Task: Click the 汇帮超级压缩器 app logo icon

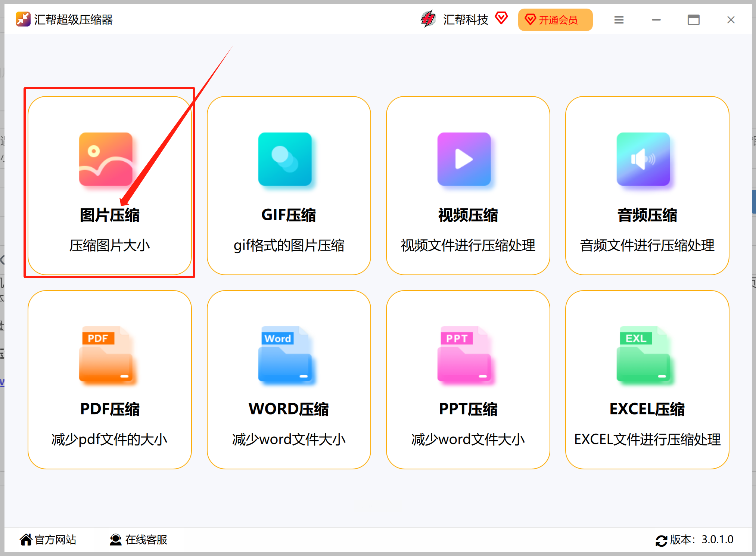Action: point(23,19)
